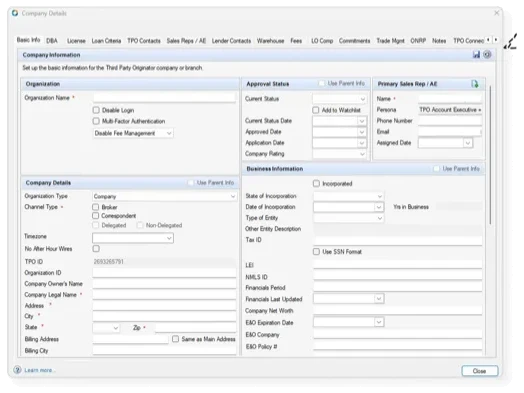Open the Approved Date picker
Image resolution: width=524 pixels, height=393 pixels.
(x=362, y=132)
